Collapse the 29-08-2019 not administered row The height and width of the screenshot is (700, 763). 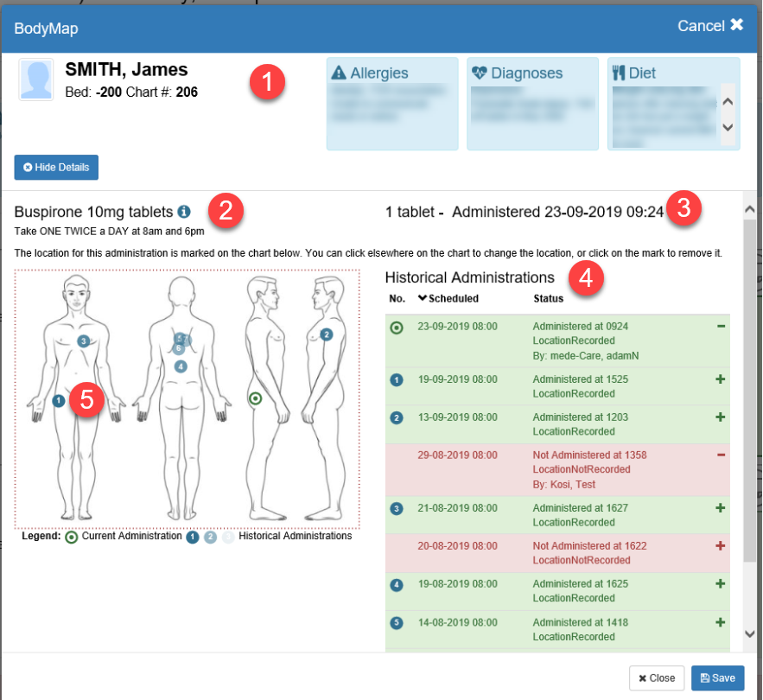(x=721, y=455)
